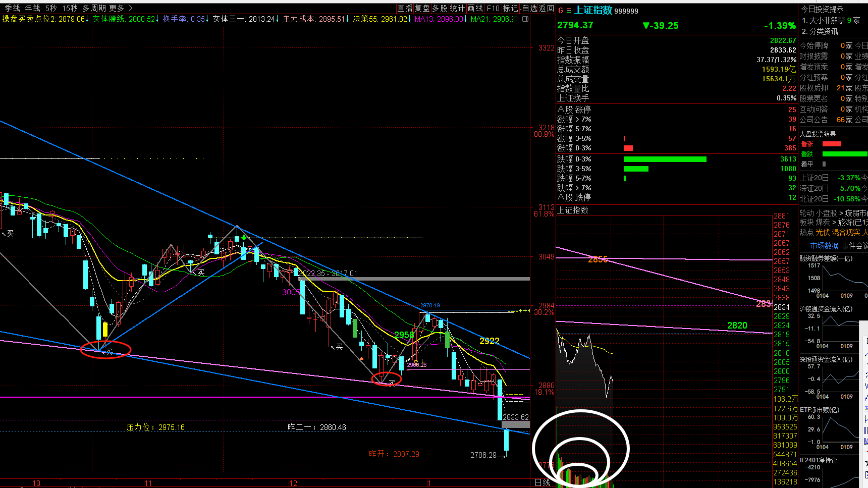Select the 事件会议 tab

854,246
